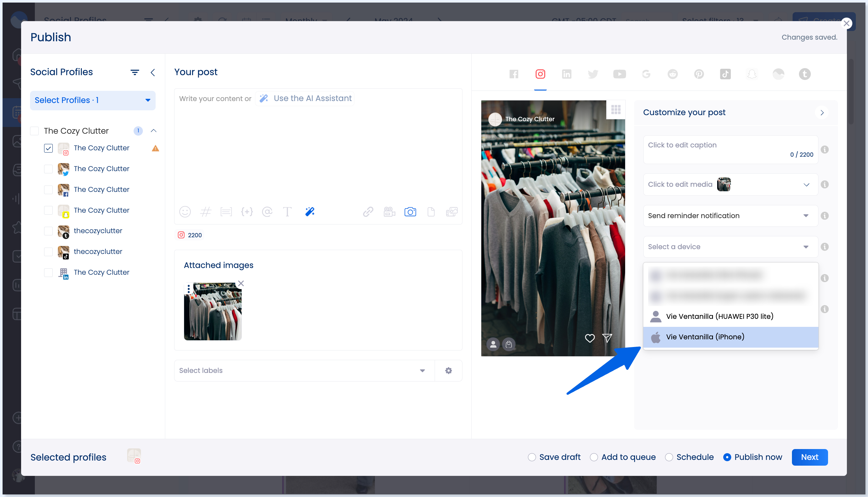Open the AI magic wand tool in toolbar
This screenshot has height=497, width=868.
pyautogui.click(x=310, y=212)
